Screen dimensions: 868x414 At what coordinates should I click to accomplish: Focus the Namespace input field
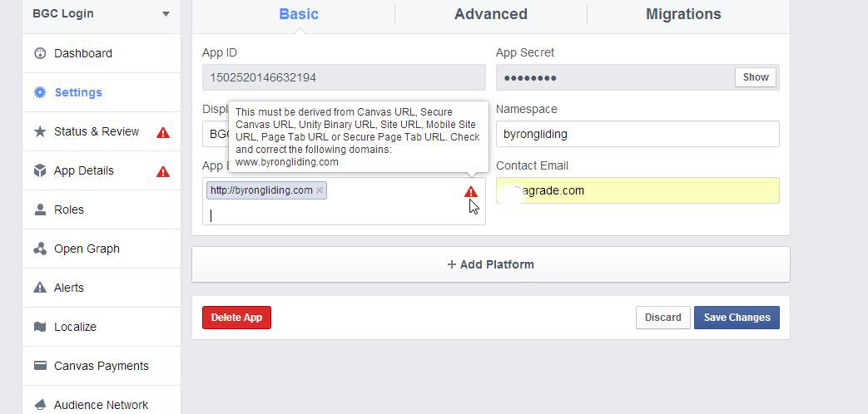(637, 134)
